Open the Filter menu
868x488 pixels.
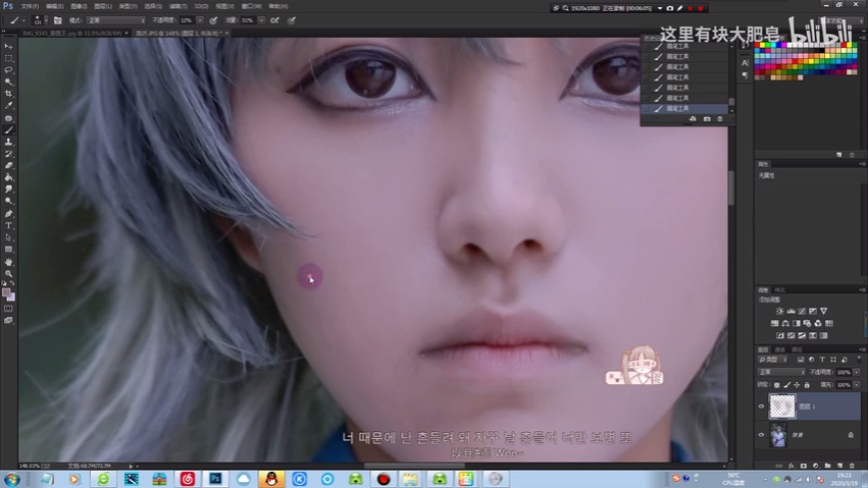178,6
